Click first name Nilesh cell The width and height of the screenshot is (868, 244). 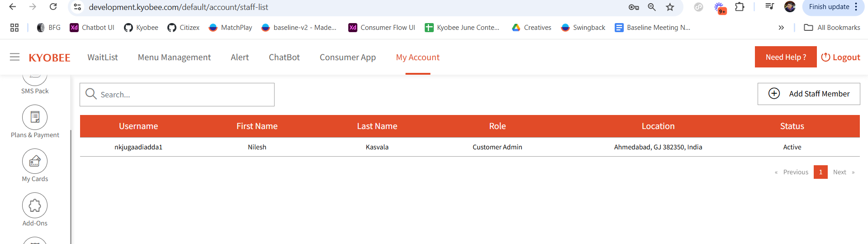click(257, 147)
